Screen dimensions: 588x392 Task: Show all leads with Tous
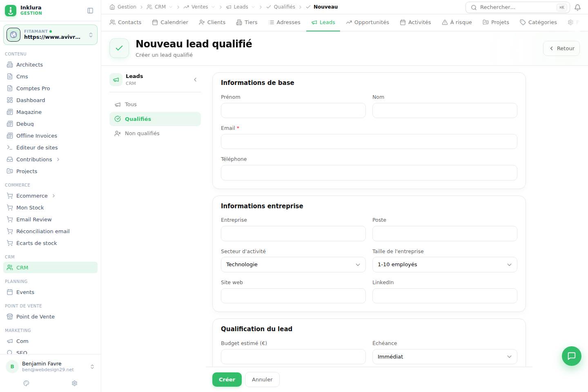click(155, 105)
